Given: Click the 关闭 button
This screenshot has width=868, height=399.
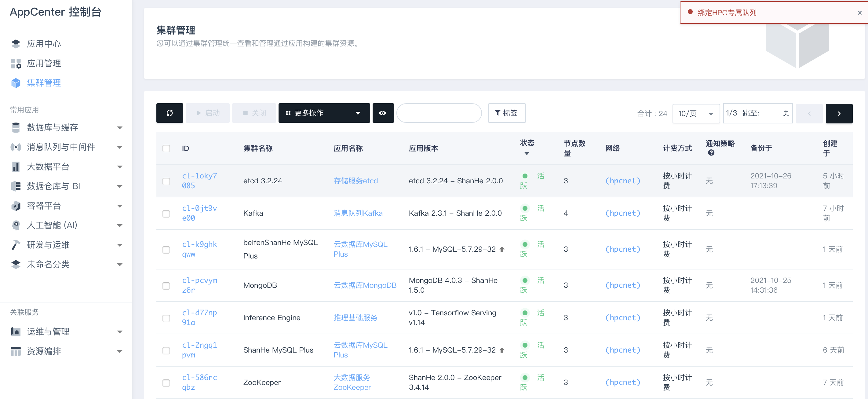Looking at the screenshot, I should pyautogui.click(x=254, y=113).
